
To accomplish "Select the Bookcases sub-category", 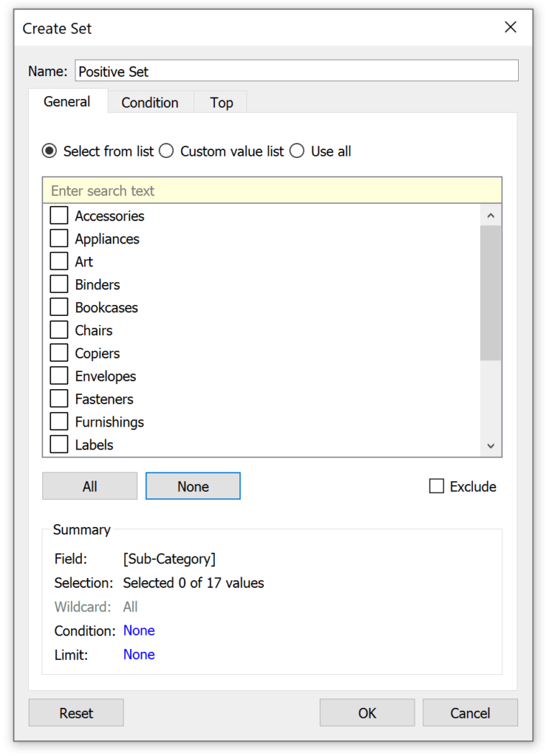I will coord(58,307).
